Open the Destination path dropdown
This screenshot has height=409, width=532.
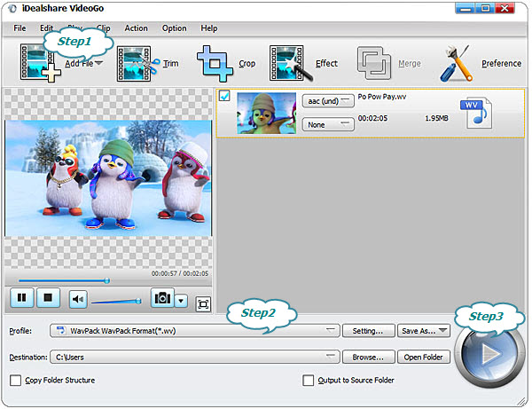tap(195, 357)
